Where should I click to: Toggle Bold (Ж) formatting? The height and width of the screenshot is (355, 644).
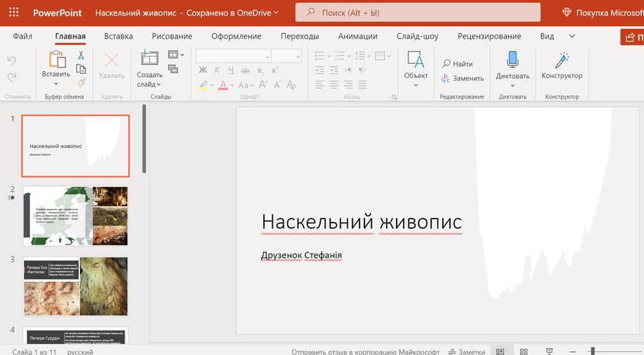(202, 70)
